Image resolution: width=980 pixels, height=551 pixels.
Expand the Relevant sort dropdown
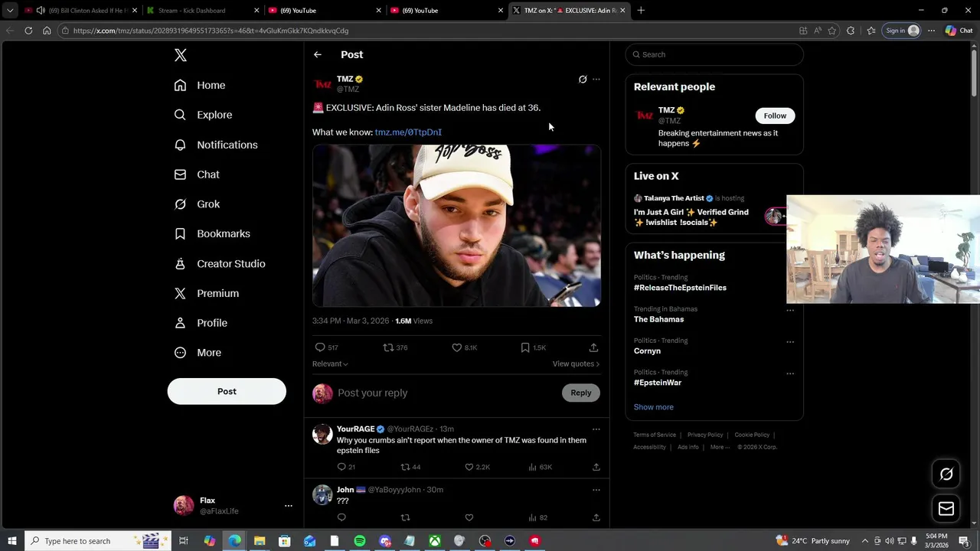pos(330,364)
